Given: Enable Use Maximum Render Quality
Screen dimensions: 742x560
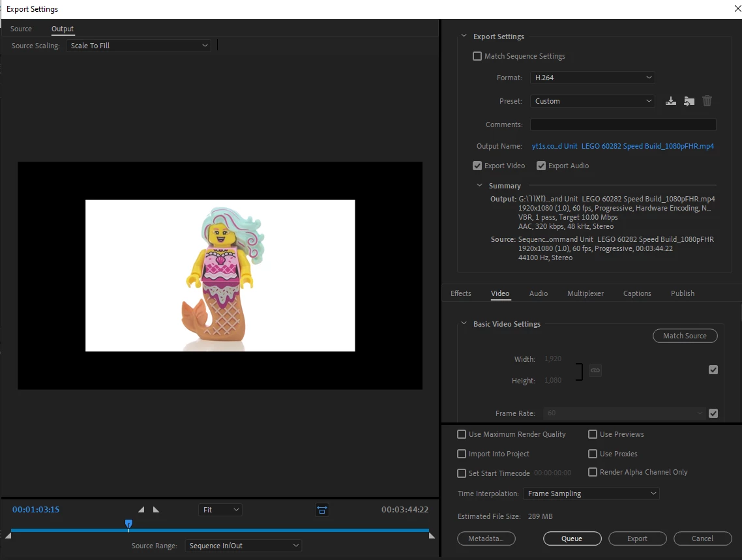Looking at the screenshot, I should pos(462,434).
